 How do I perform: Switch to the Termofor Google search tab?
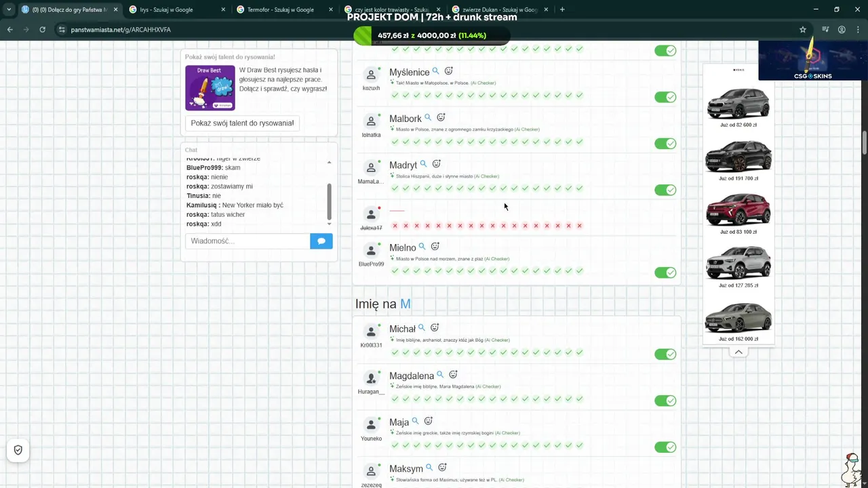click(x=284, y=9)
